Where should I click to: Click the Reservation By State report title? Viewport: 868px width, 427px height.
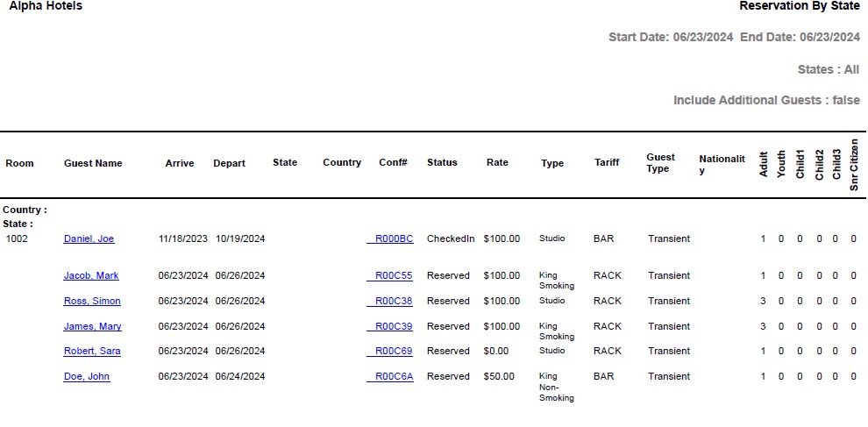click(x=799, y=6)
